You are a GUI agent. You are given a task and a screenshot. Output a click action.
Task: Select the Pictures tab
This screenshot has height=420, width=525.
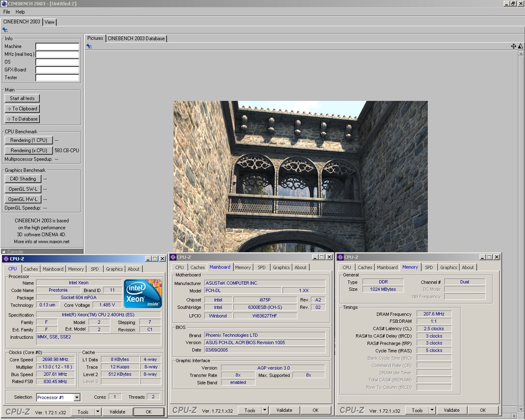(x=95, y=38)
